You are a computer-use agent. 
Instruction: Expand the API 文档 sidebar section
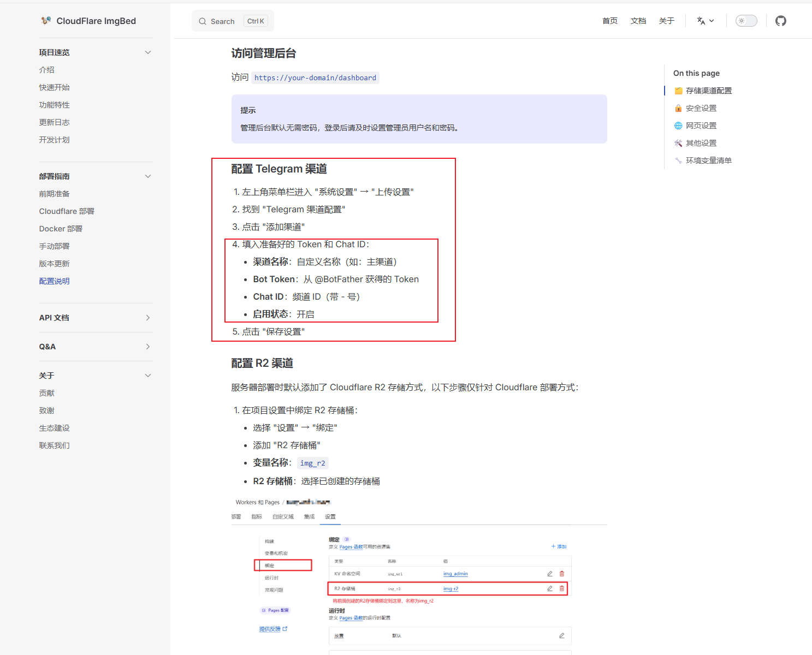pos(148,318)
